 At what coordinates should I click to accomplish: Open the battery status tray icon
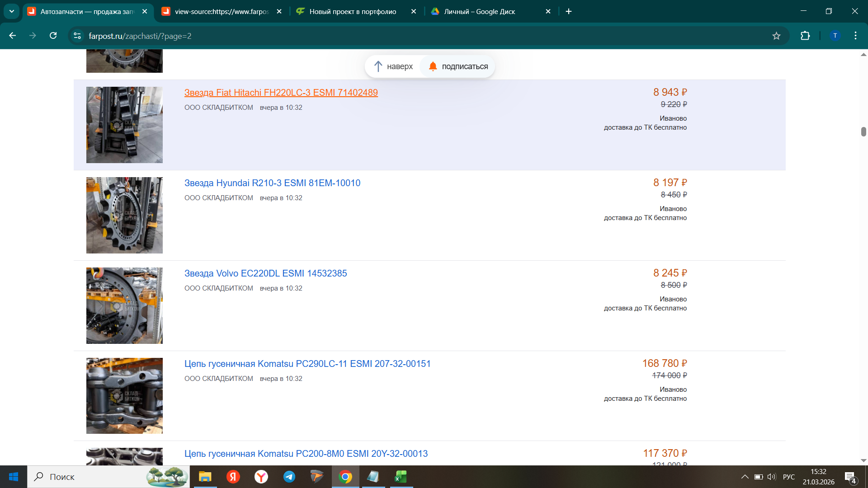point(759,477)
